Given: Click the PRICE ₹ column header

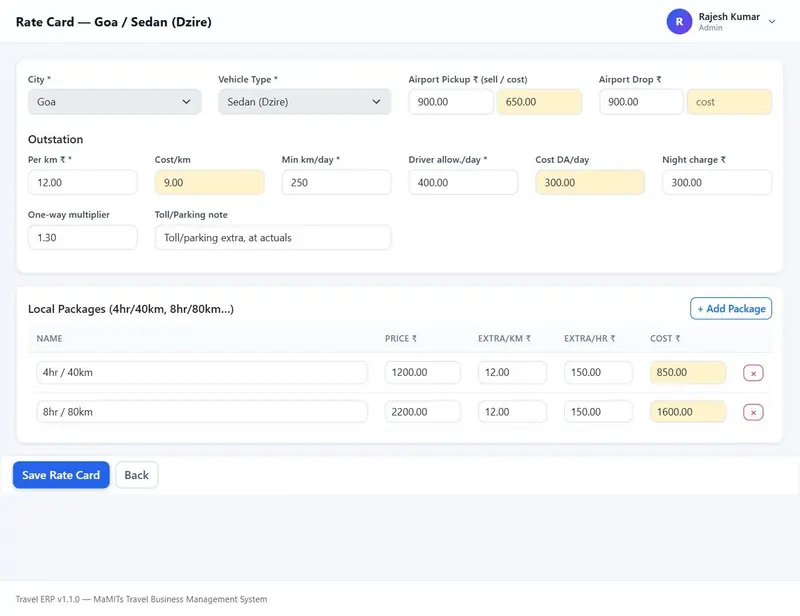Looking at the screenshot, I should click(x=401, y=338).
